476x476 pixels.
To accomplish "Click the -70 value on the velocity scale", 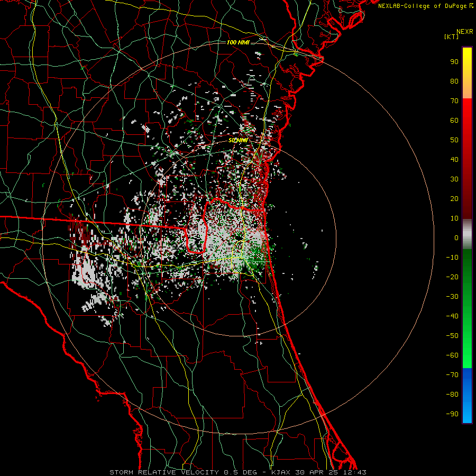I will point(452,375).
